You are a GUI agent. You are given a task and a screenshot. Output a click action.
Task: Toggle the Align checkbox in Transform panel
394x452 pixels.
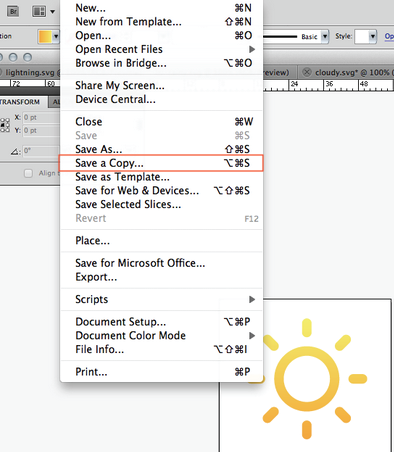pyautogui.click(x=28, y=173)
